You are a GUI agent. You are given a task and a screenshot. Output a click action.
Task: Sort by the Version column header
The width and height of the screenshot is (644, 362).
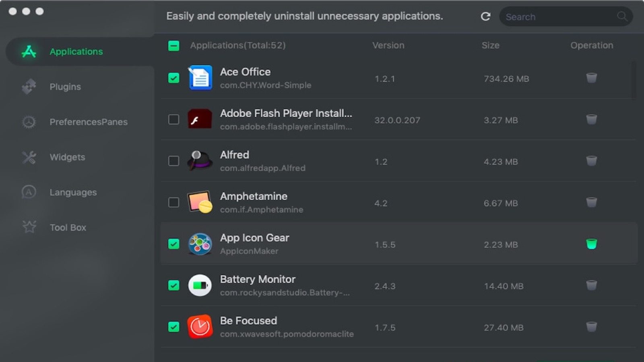(x=388, y=45)
